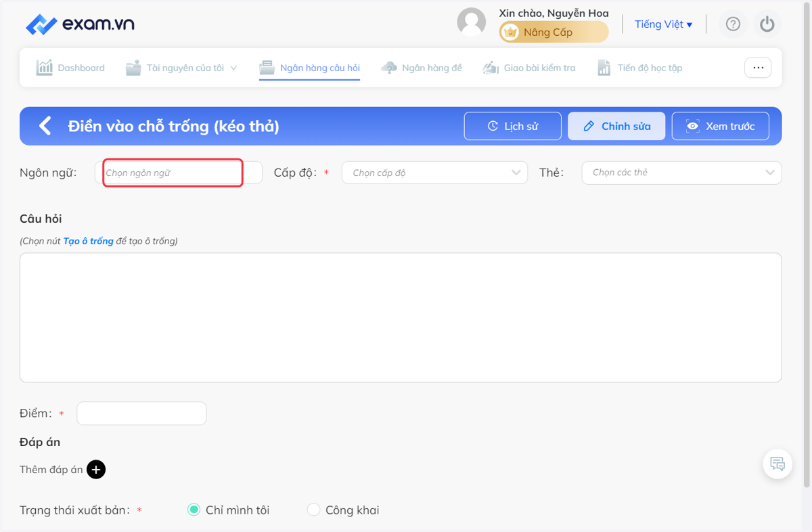
Task: Click the Ngân hàng đề cloud icon
Action: (x=389, y=68)
